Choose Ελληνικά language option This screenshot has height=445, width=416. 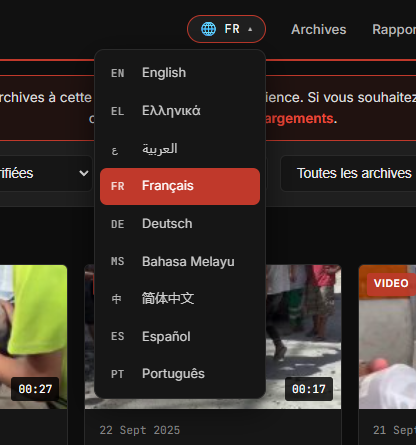(180, 111)
